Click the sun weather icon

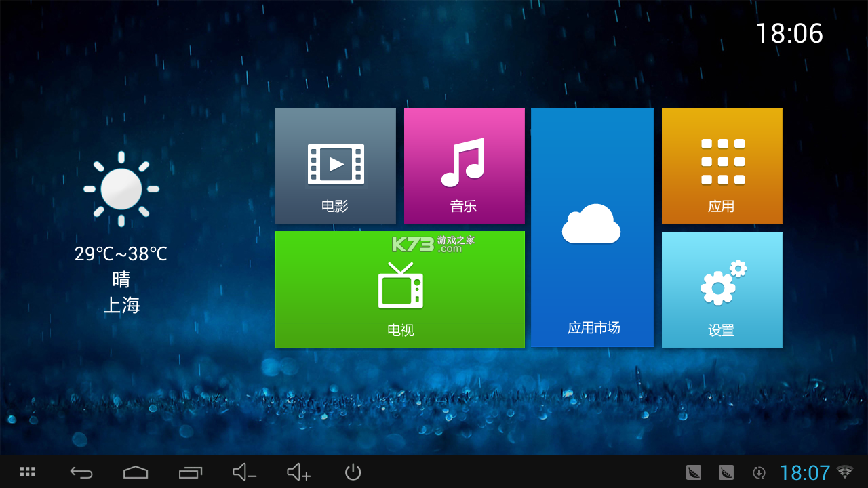(121, 188)
